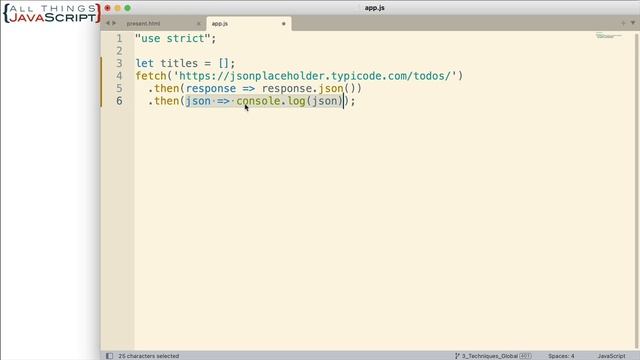Screen dimensions: 640x360
Task: Click line number 5 in gutter
Action: pos(119,88)
